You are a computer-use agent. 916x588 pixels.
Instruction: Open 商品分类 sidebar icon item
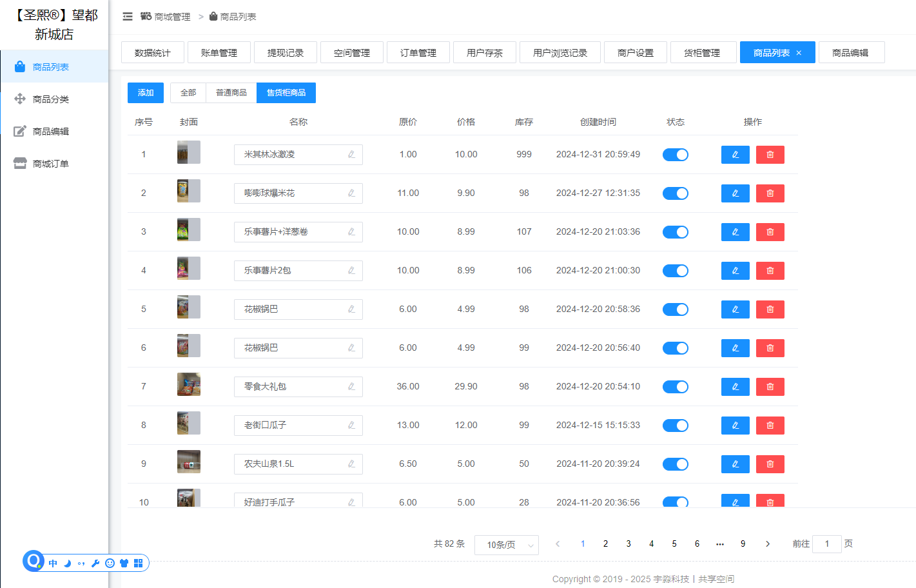20,99
